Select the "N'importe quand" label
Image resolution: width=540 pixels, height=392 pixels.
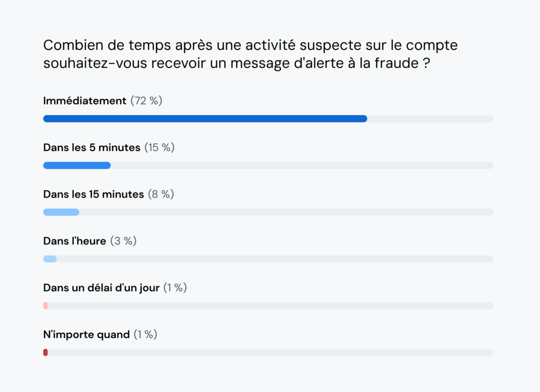(x=86, y=334)
